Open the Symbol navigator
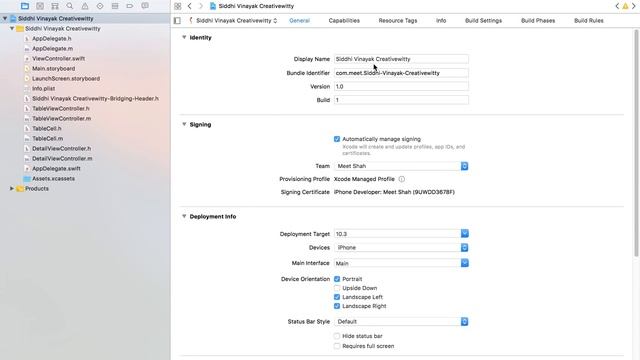 [55, 6]
